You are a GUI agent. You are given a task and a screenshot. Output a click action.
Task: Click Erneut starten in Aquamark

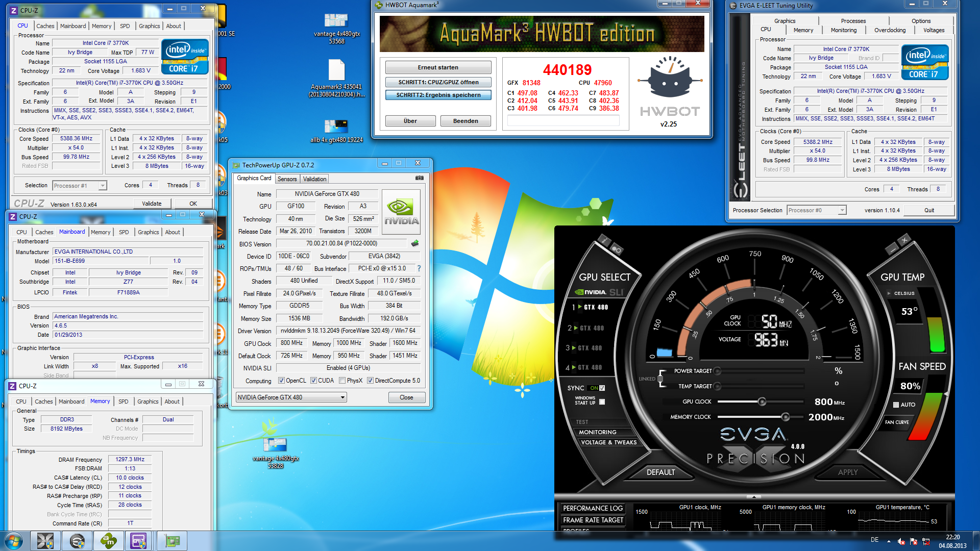click(438, 67)
